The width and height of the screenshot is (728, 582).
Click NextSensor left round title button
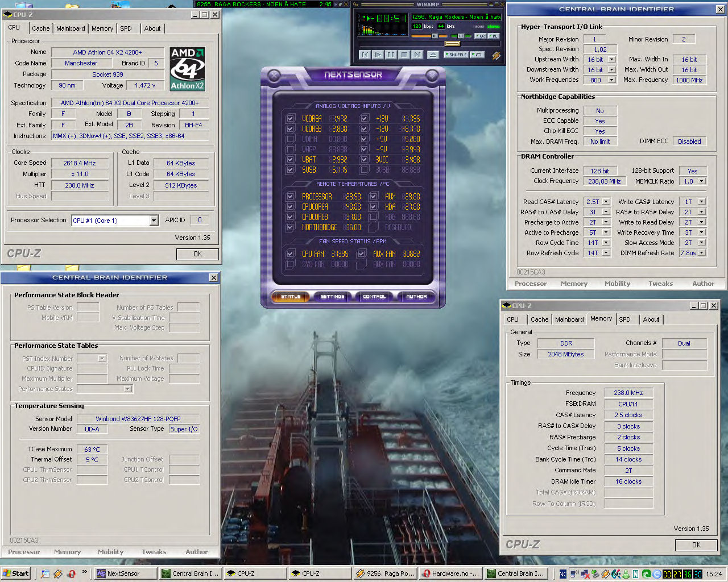[x=274, y=75]
